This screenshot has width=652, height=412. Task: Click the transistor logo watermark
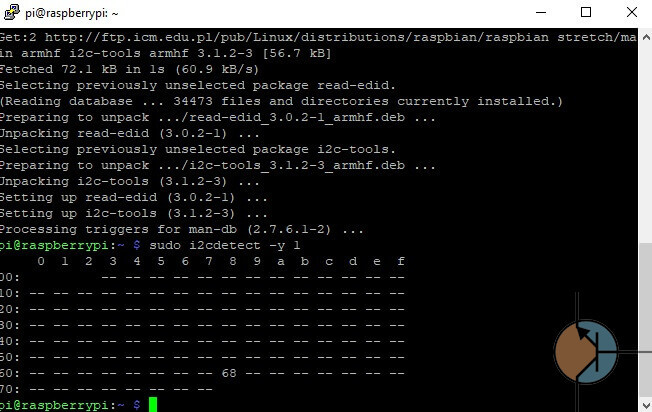(x=586, y=352)
